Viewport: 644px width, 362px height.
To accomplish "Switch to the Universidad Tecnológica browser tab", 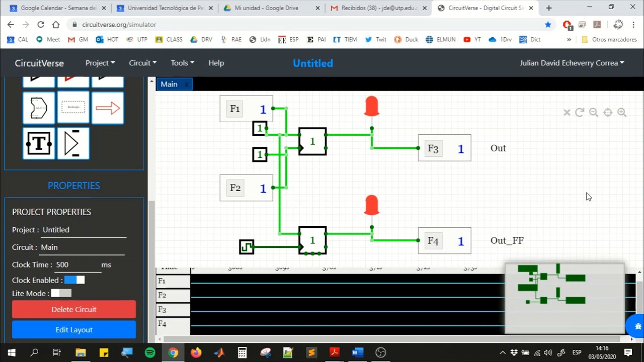I will tap(166, 8).
